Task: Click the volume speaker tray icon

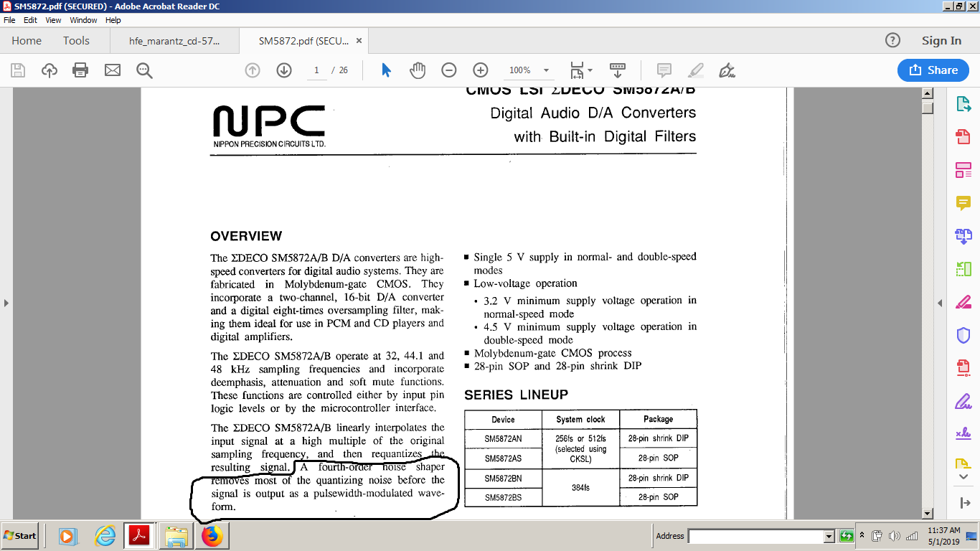Action: tap(894, 536)
